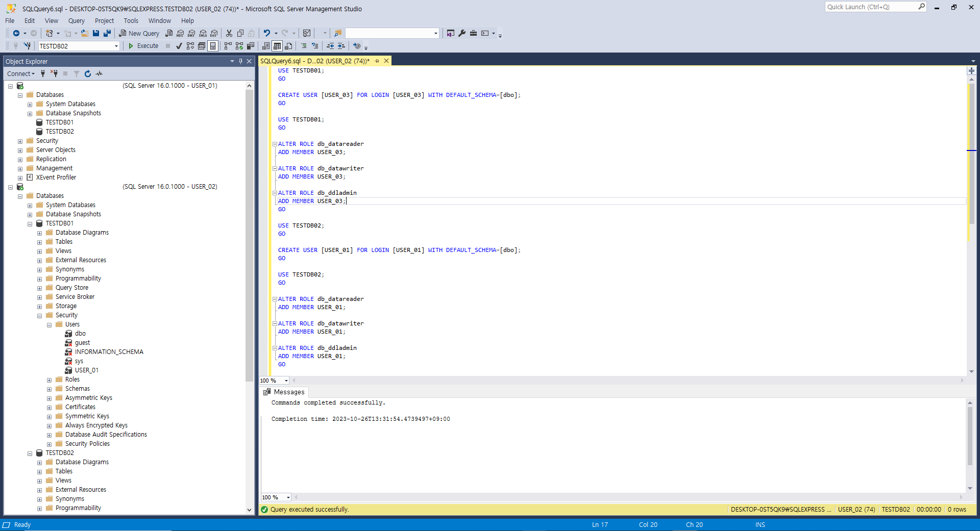Viewport: 980px width, 531px height.
Task: Open Activity Monitor from the main toolbar
Action: pyautogui.click(x=307, y=33)
